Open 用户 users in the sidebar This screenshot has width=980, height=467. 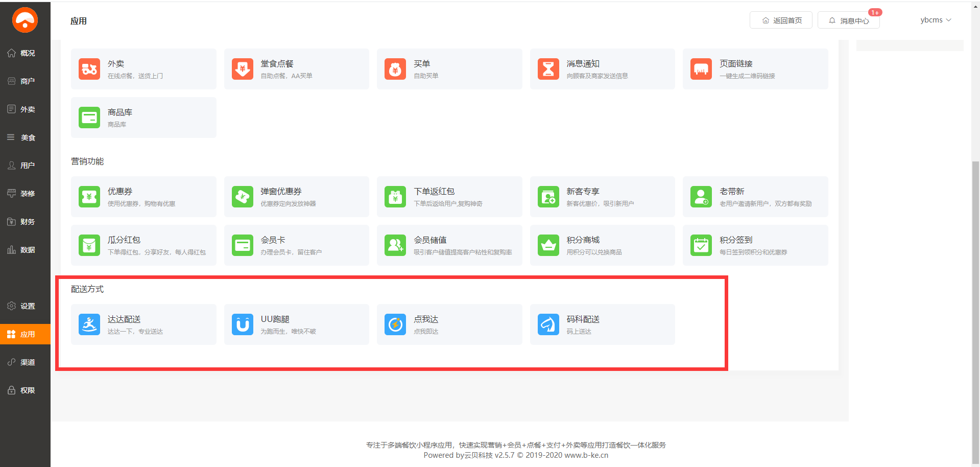(x=25, y=166)
